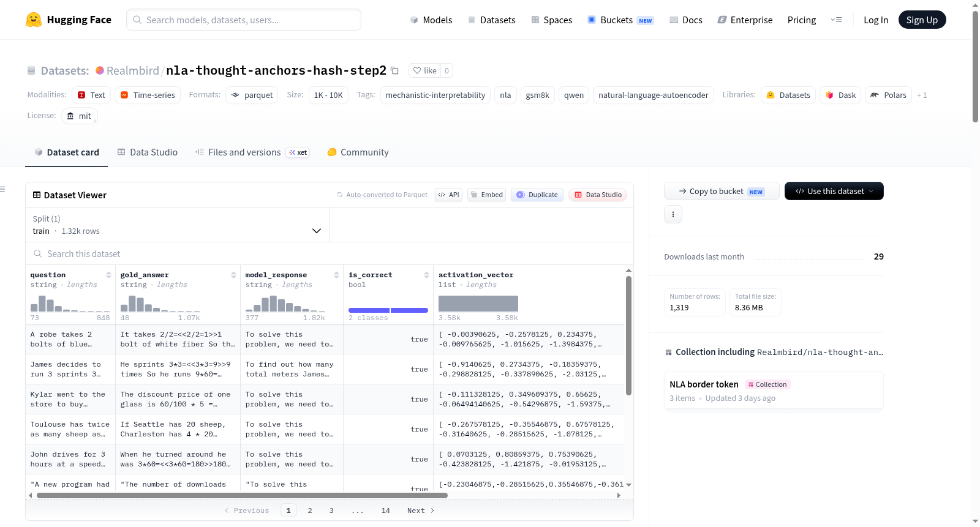The image size is (980, 527).
Task: Go to page 3 of dataset
Action: coord(331,510)
